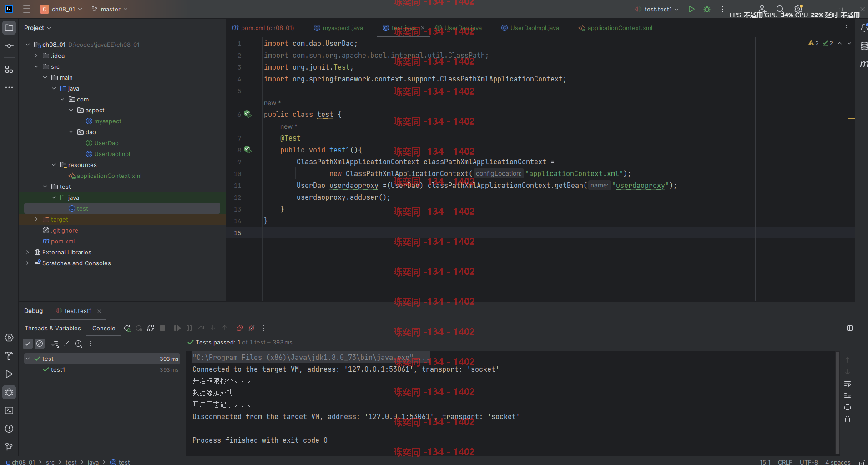Switch to UserDaoImpl.java editor tab

click(x=530, y=28)
